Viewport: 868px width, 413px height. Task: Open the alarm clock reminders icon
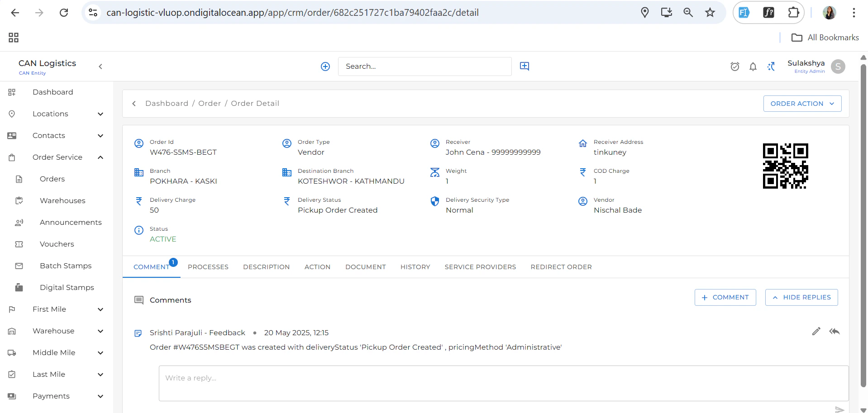point(735,66)
